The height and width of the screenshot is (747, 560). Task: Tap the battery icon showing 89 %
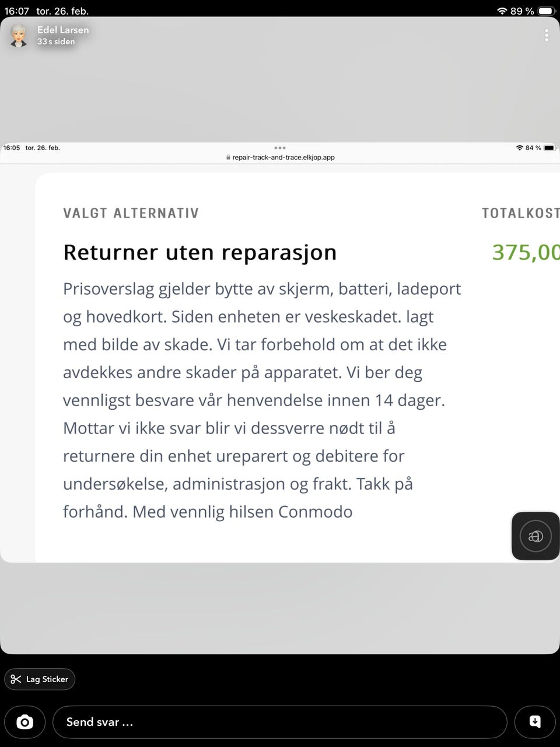(547, 11)
